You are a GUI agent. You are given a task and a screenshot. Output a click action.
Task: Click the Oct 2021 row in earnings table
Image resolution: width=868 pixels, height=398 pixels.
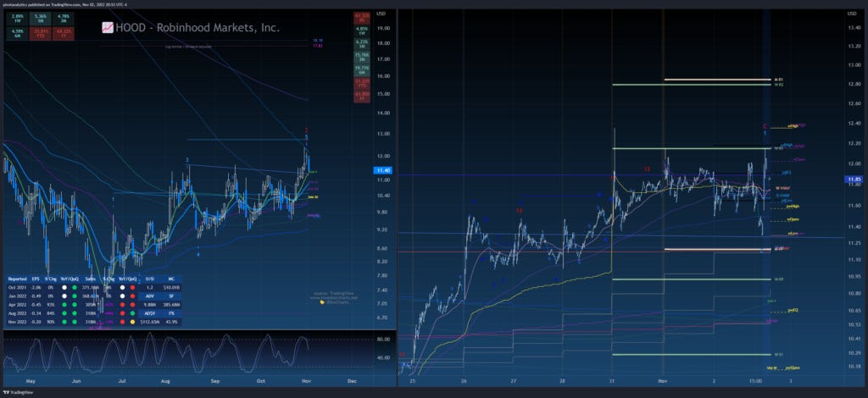pos(94,287)
